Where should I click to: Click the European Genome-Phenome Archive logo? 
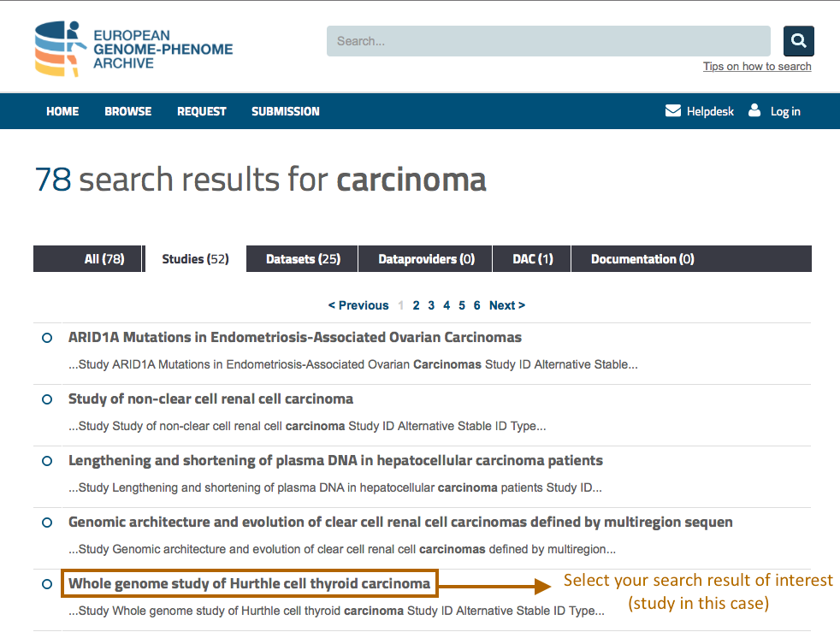(133, 49)
